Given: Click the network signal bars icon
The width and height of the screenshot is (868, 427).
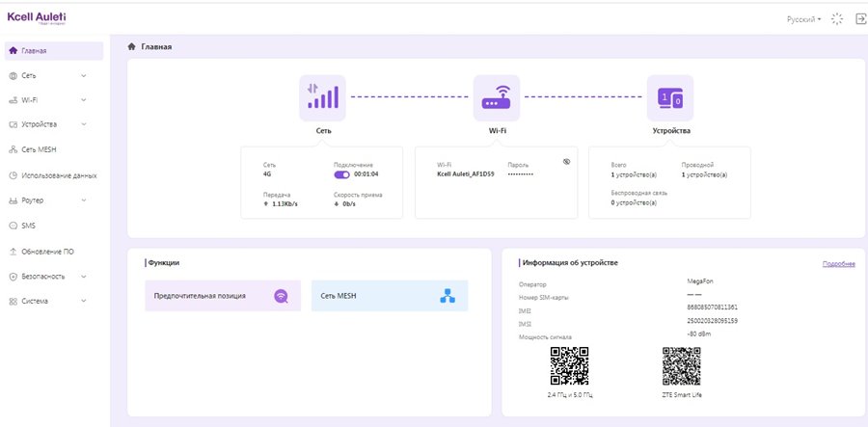Looking at the screenshot, I should (x=322, y=96).
